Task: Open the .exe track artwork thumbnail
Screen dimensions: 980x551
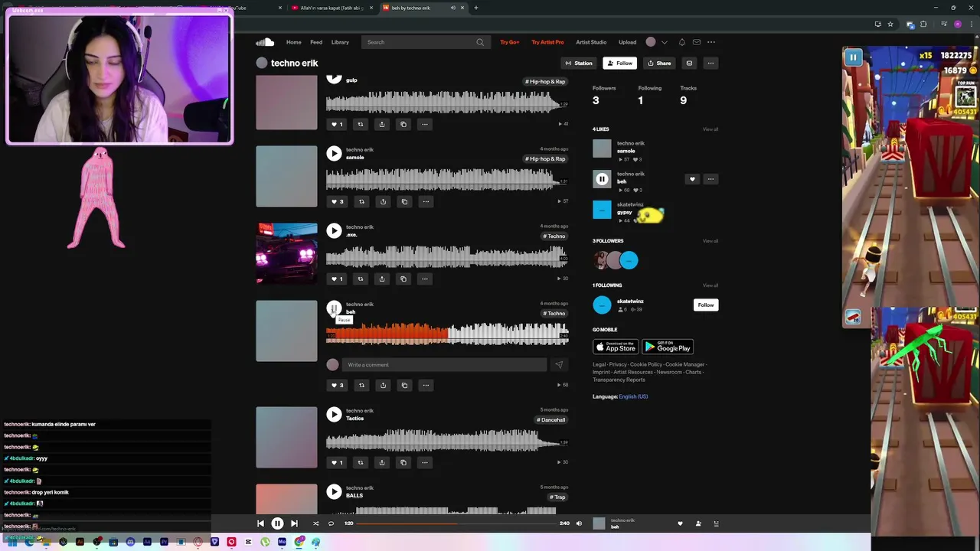Action: pyautogui.click(x=286, y=253)
